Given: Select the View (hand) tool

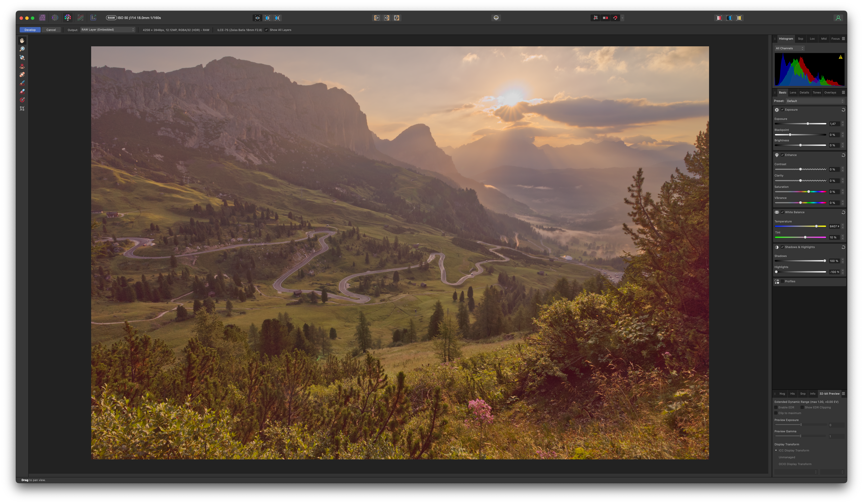Looking at the screenshot, I should point(22,40).
